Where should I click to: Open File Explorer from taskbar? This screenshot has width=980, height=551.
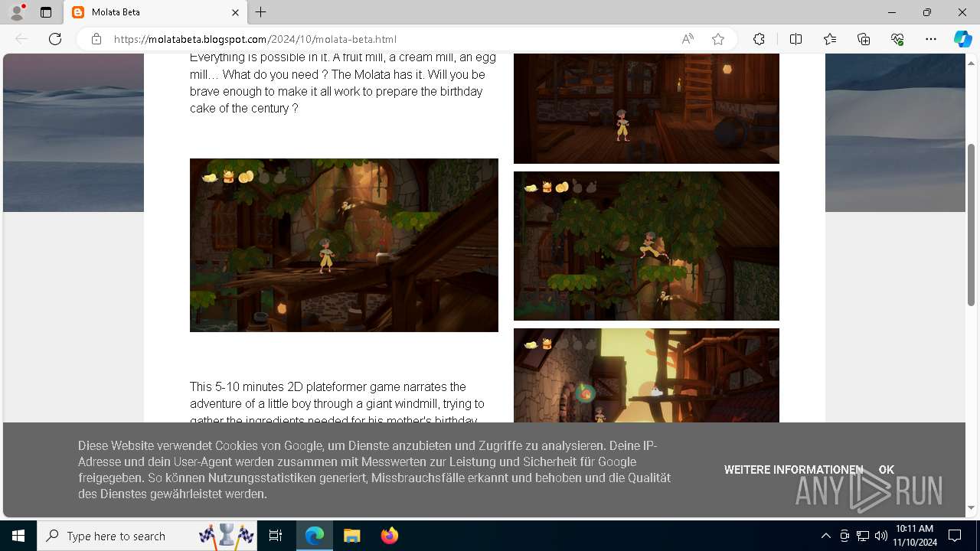point(351,536)
